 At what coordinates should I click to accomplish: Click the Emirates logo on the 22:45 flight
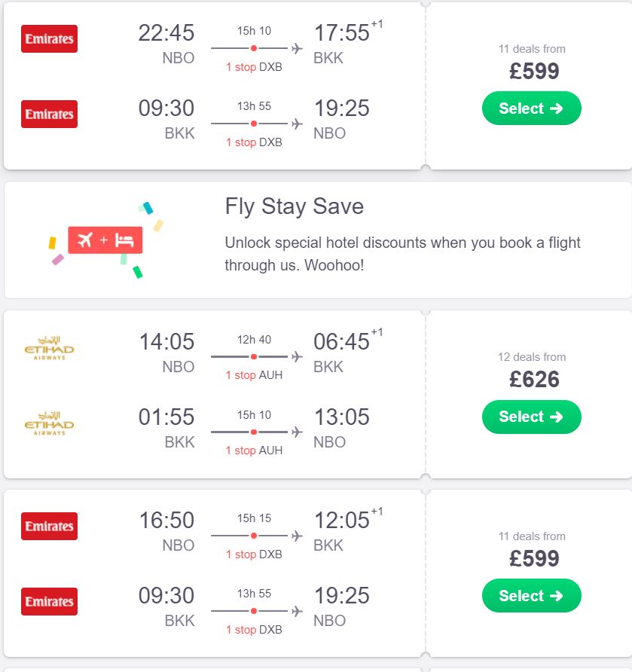(49, 38)
